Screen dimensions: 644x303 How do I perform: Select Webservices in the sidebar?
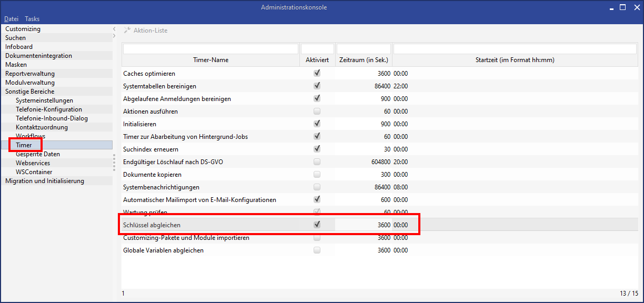[33, 163]
